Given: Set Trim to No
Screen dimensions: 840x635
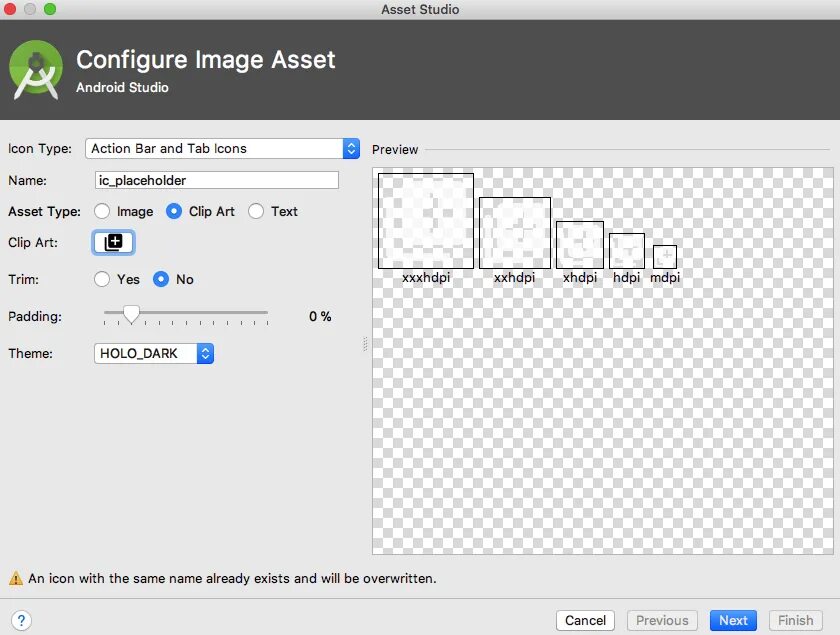Looking at the screenshot, I should coord(161,279).
